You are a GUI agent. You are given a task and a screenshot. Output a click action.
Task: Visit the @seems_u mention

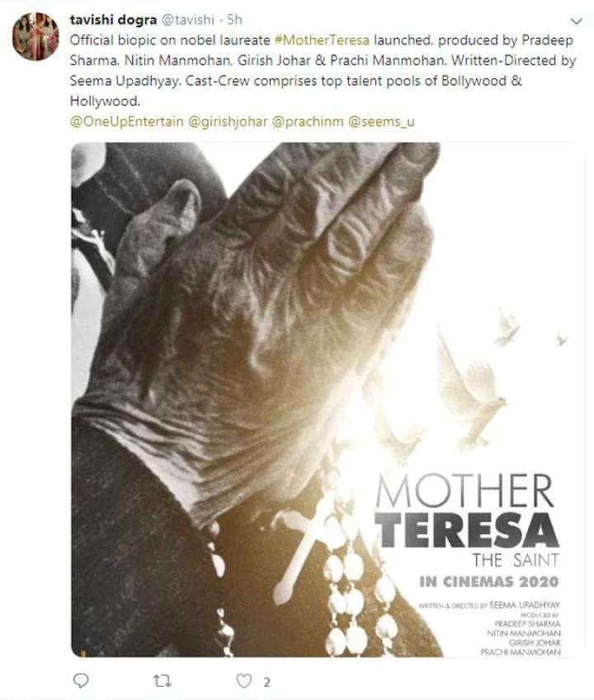coord(381,121)
